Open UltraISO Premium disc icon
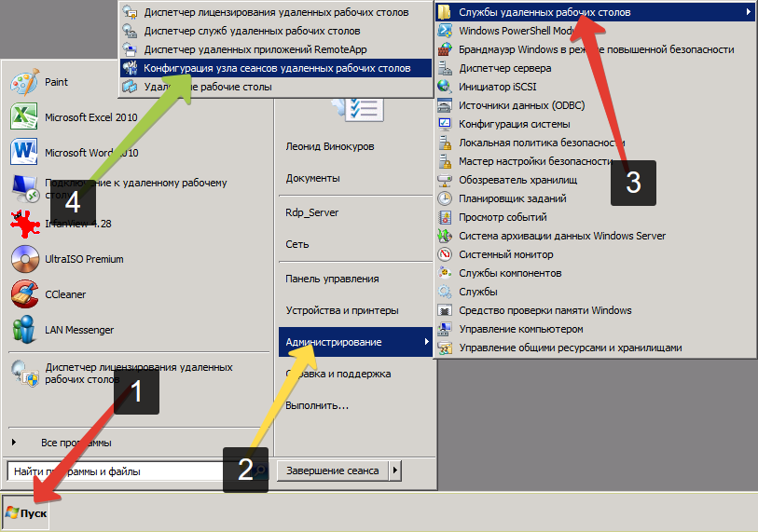 25,259
